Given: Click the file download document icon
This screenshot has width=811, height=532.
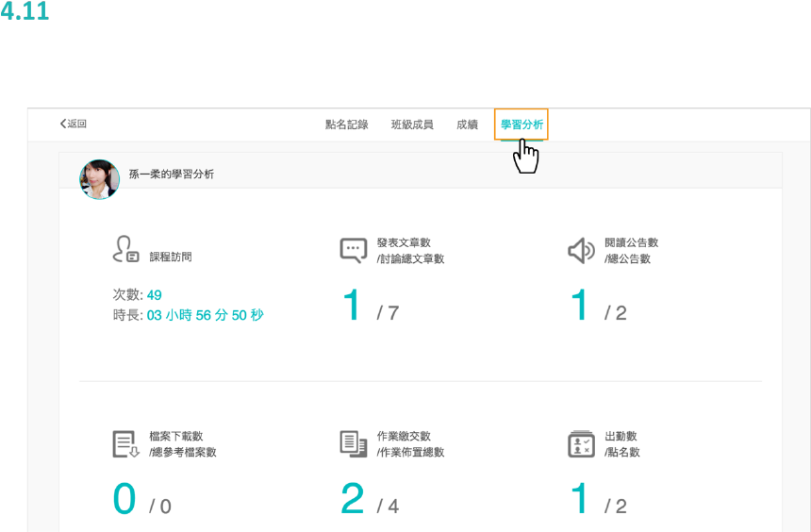Looking at the screenshot, I should [x=125, y=444].
